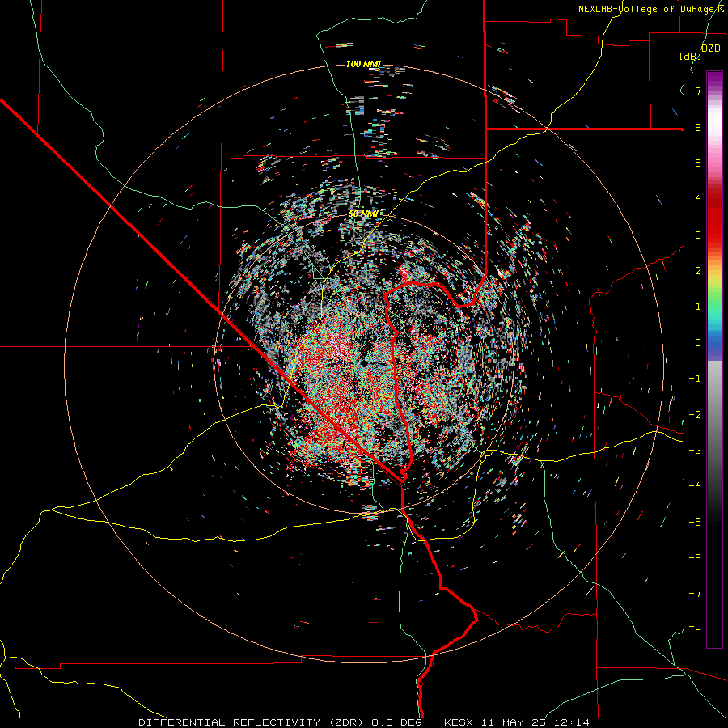Click the ZDR color scale bar

coord(714,359)
